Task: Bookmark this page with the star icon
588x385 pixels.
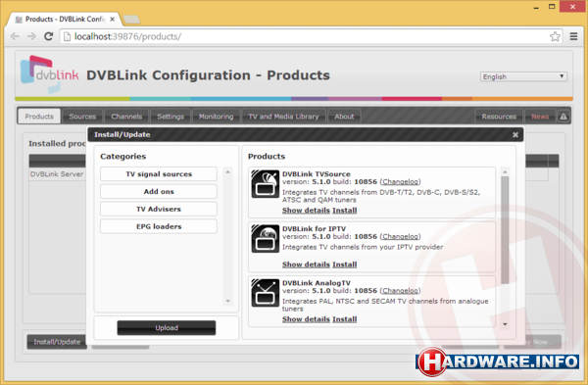Action: [x=555, y=36]
